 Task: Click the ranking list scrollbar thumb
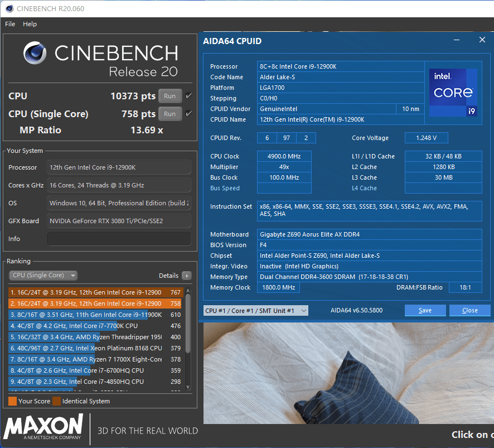click(x=188, y=323)
